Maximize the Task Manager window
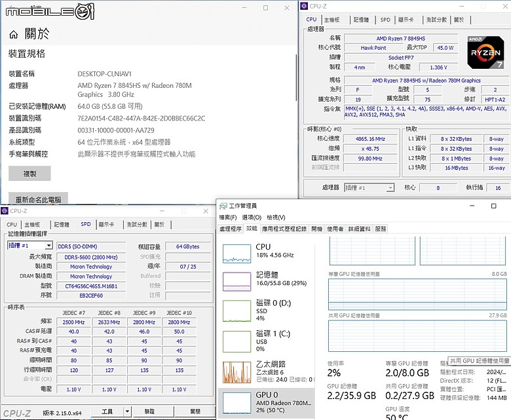The width and height of the screenshot is (511, 420). (x=494, y=206)
